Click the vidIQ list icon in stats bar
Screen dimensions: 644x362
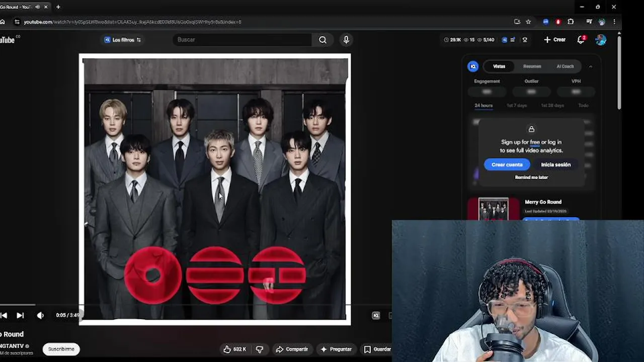(513, 40)
